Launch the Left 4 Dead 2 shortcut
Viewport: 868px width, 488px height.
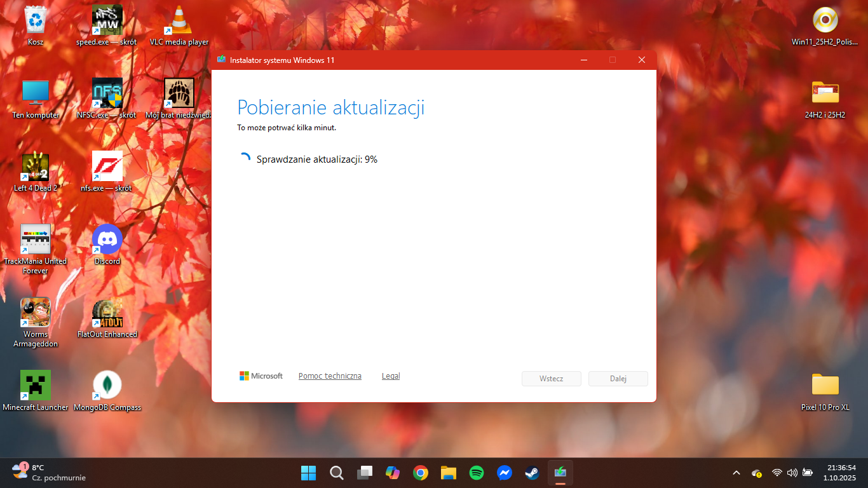[36, 166]
